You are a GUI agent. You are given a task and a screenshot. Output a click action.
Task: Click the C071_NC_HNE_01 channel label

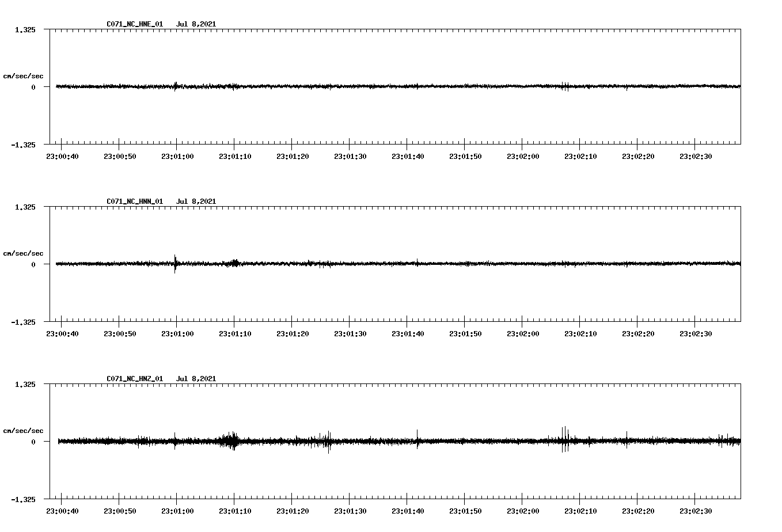(x=134, y=24)
